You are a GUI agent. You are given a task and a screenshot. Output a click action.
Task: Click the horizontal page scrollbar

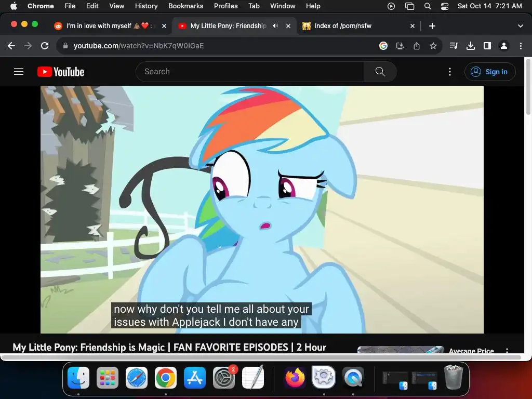[261, 357]
